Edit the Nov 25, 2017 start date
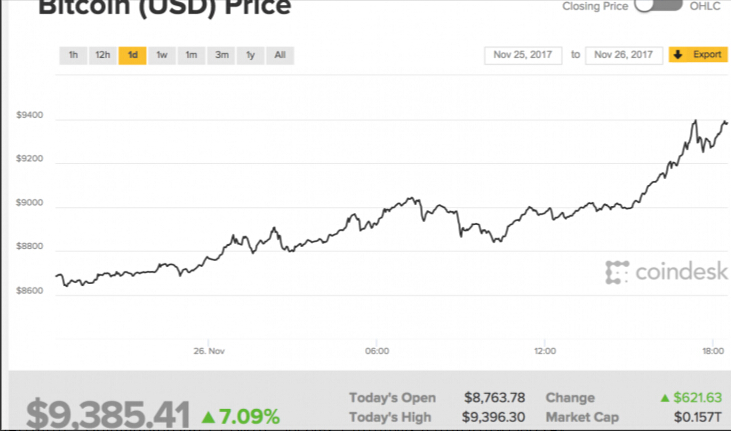 (523, 55)
